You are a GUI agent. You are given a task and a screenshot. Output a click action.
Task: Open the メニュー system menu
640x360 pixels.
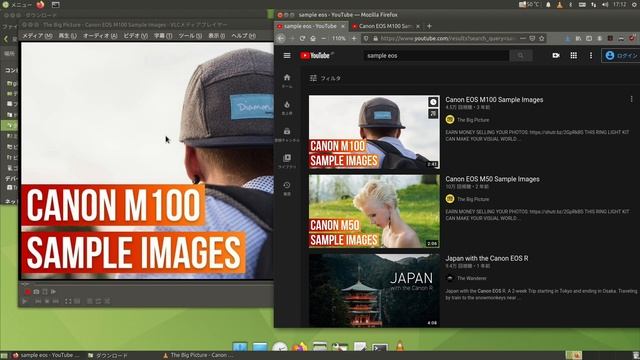(17, 5)
